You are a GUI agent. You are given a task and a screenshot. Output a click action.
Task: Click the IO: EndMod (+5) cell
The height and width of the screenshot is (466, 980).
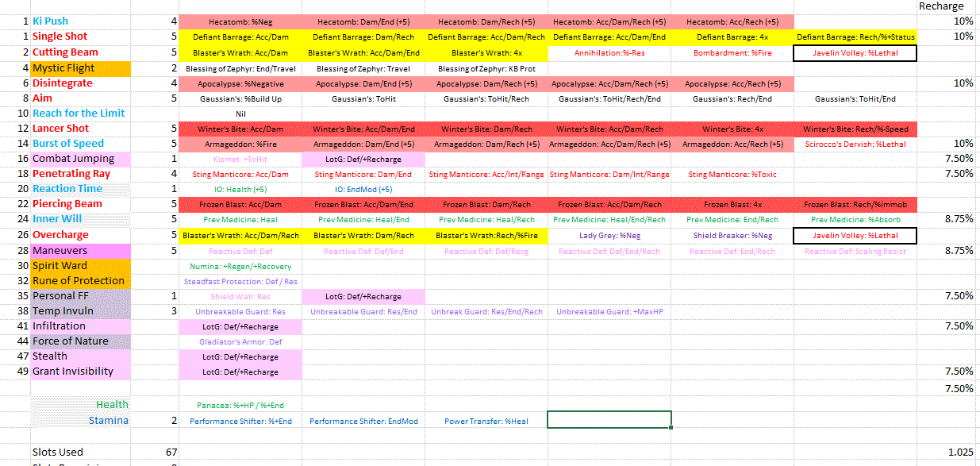[x=363, y=190]
